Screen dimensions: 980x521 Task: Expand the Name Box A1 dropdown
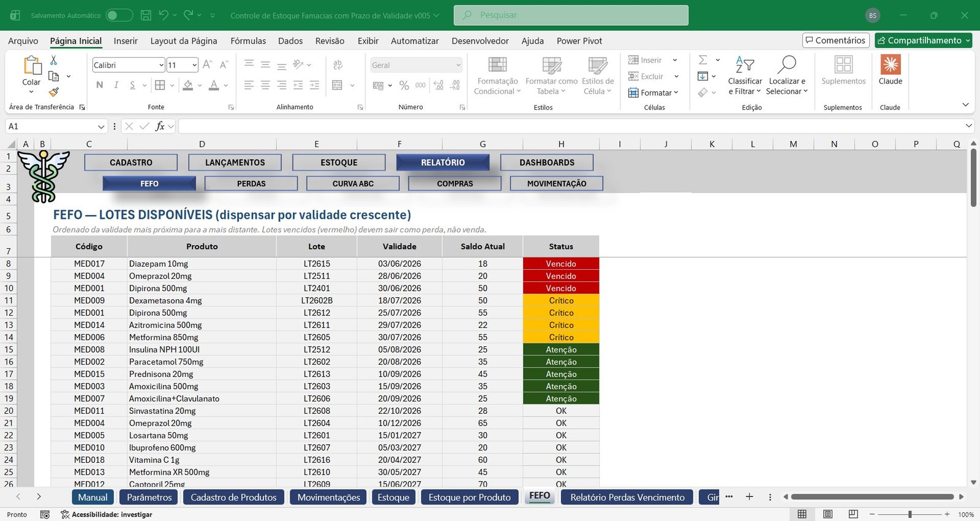101,126
